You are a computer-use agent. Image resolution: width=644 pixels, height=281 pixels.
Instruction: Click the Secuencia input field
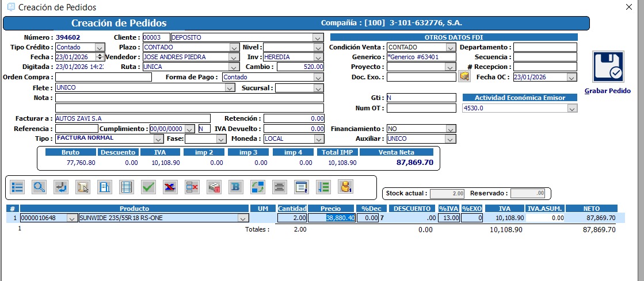[x=545, y=57]
